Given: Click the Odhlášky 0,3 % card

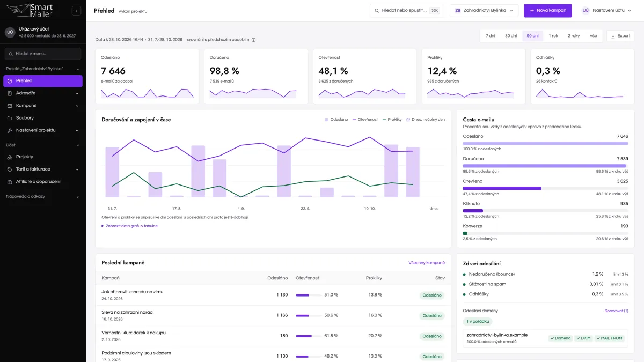Looking at the screenshot, I should [x=582, y=77].
